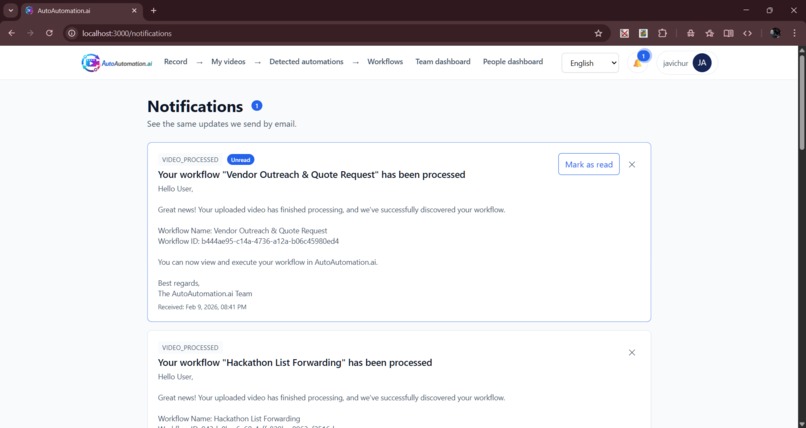View site information icon in address bar

72,33
